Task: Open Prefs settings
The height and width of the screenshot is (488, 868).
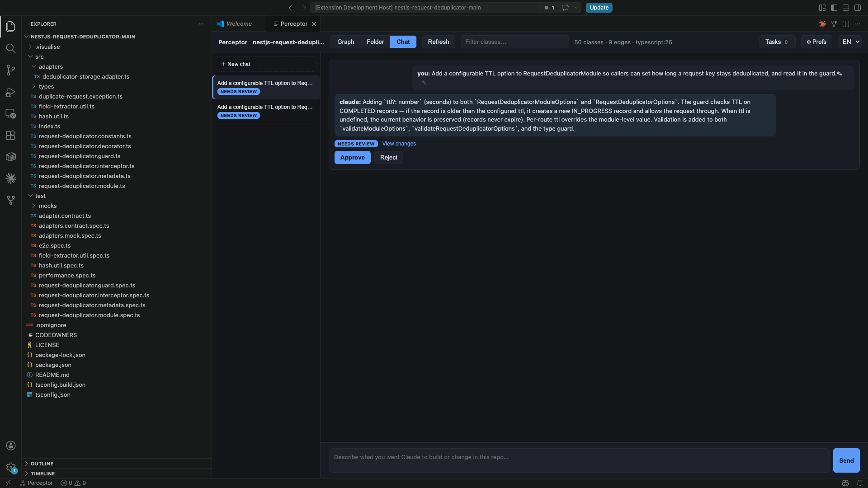Action: click(x=816, y=42)
